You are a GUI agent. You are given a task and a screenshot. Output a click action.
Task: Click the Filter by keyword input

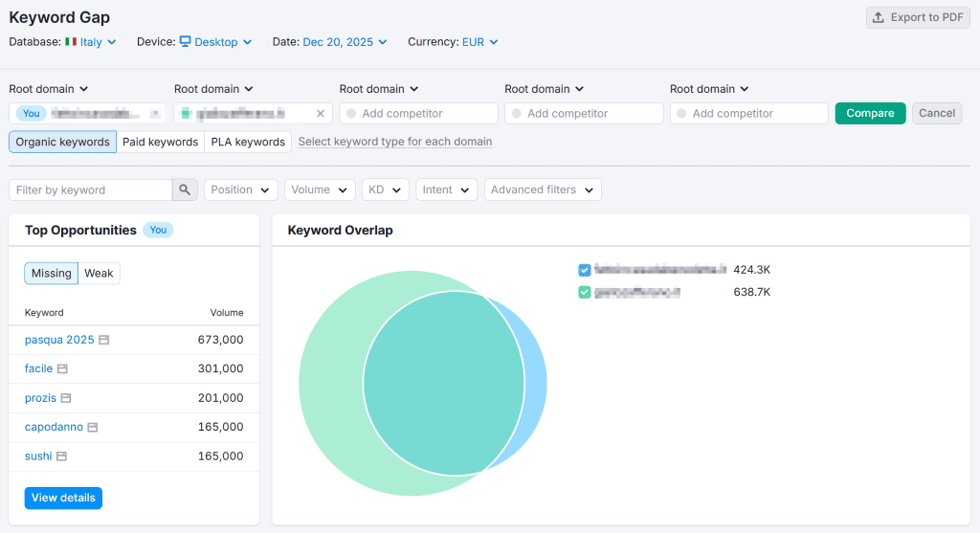pyautogui.click(x=91, y=190)
